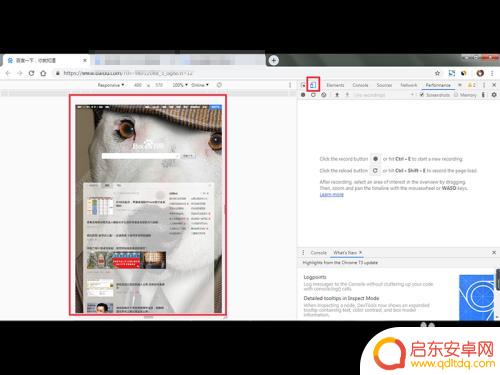Switch to the Network tab
500x375 pixels.
tap(409, 85)
